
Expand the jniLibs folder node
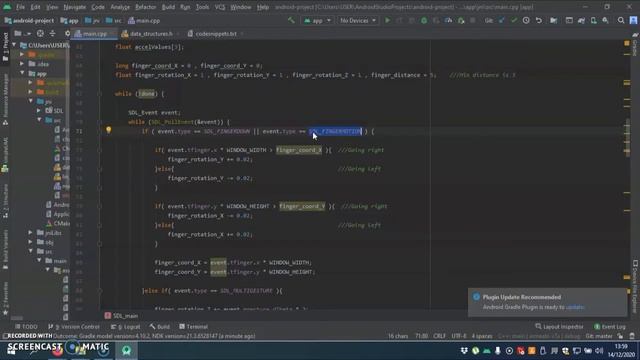(x=31, y=233)
